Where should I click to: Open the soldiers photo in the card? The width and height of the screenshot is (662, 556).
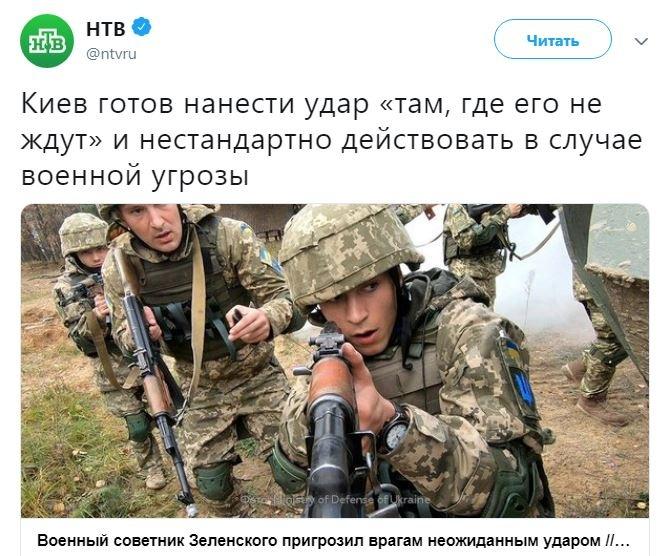pos(334,361)
